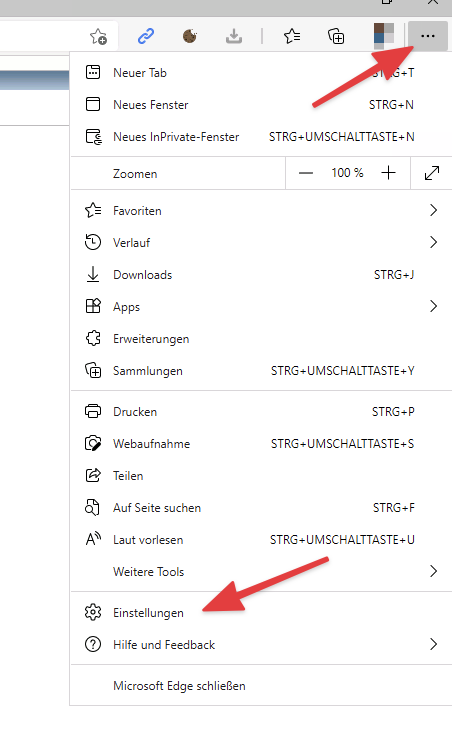Decrease zoom with the minus button
Image resolution: width=452 pixels, height=735 pixels.
306,173
